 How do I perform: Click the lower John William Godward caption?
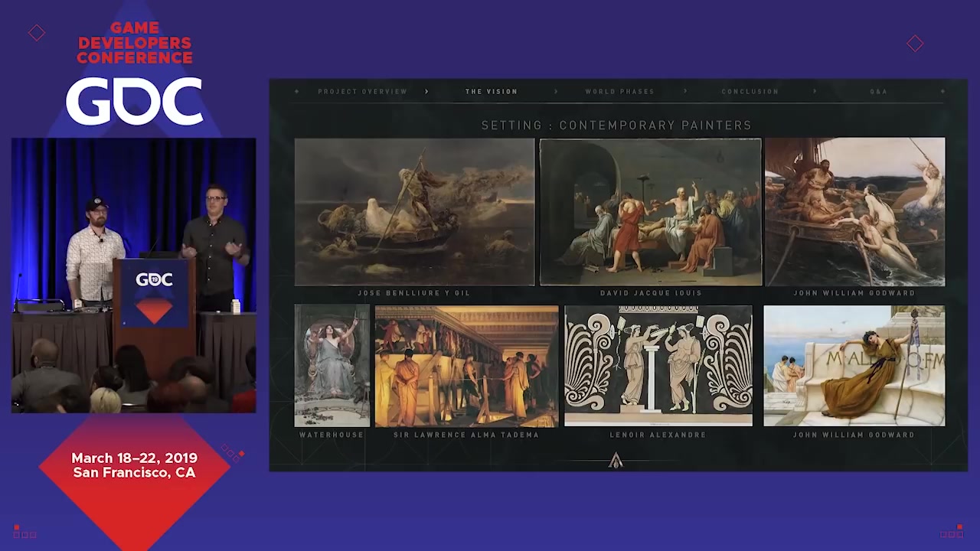tap(854, 435)
